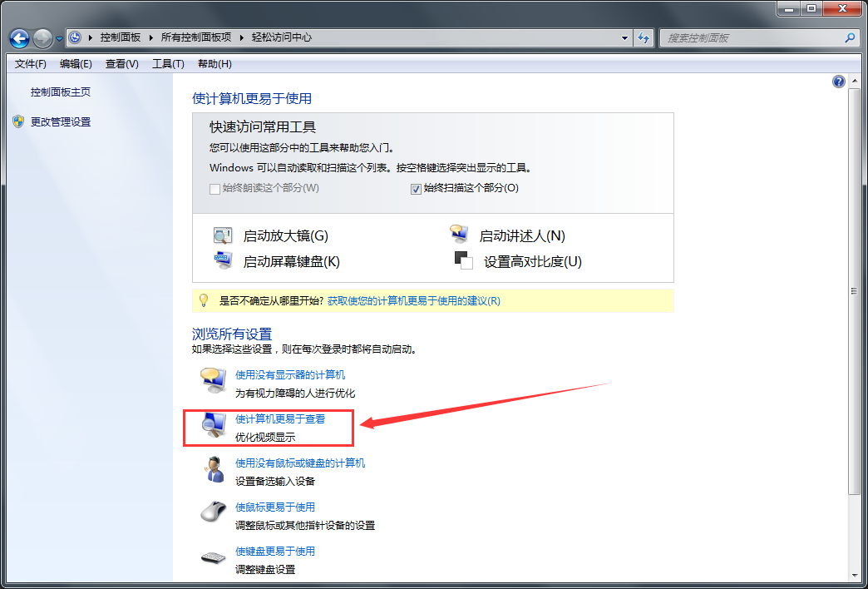868x589 pixels.
Task: Click the search magnifier icon
Action: (x=850, y=38)
